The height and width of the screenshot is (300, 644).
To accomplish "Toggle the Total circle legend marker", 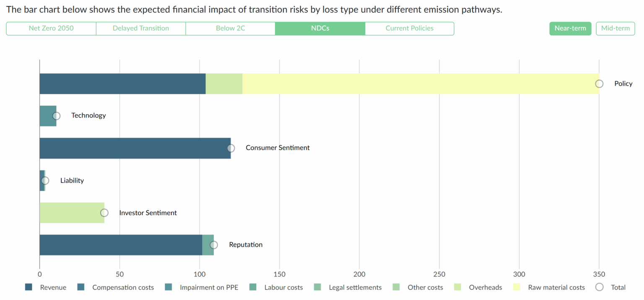I will coord(600,287).
